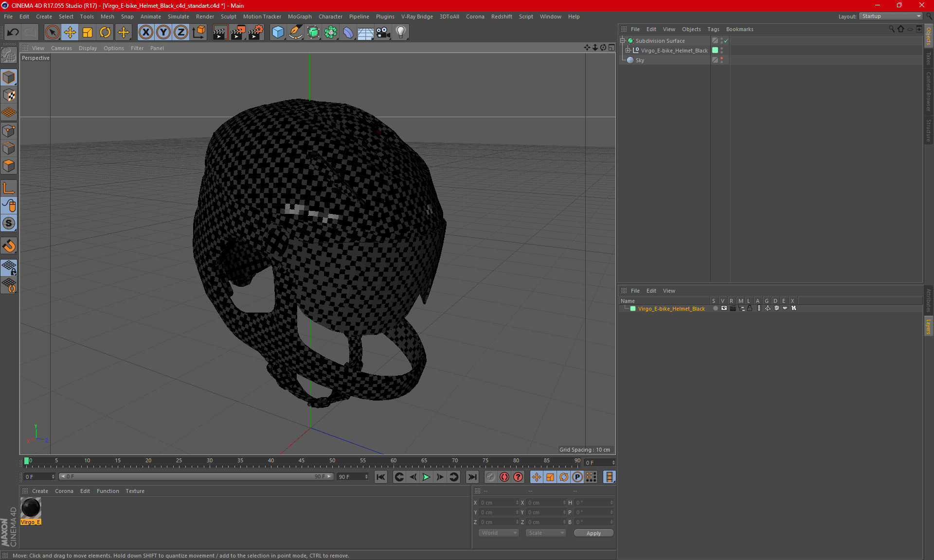The height and width of the screenshot is (560, 934).
Task: Select the Move tool in top toolbar
Action: coord(70,32)
